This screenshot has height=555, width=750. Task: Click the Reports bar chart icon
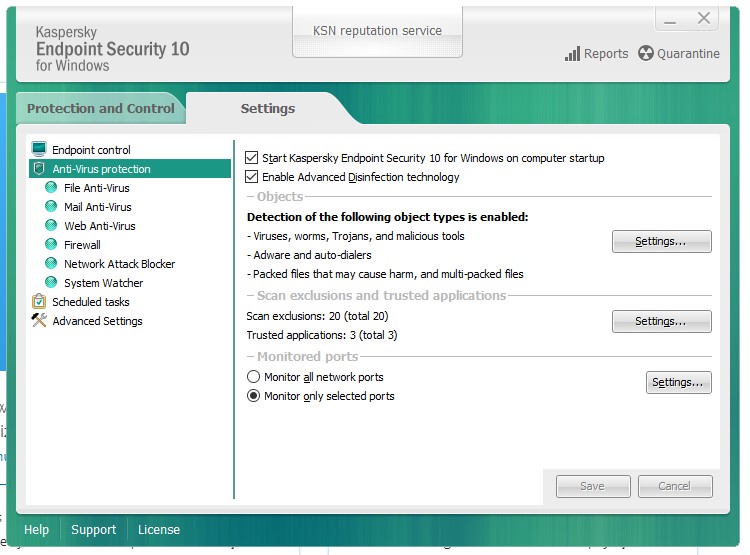(x=572, y=54)
